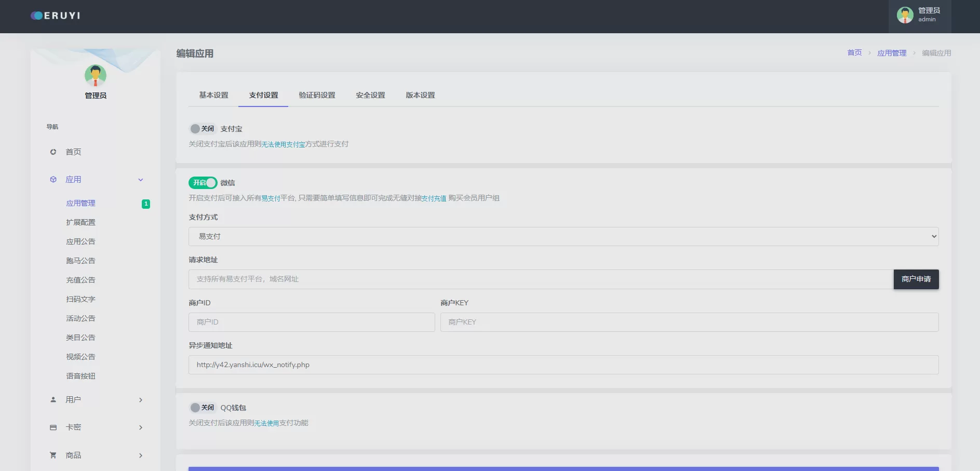Focus the 商户KEY input field

pos(689,322)
